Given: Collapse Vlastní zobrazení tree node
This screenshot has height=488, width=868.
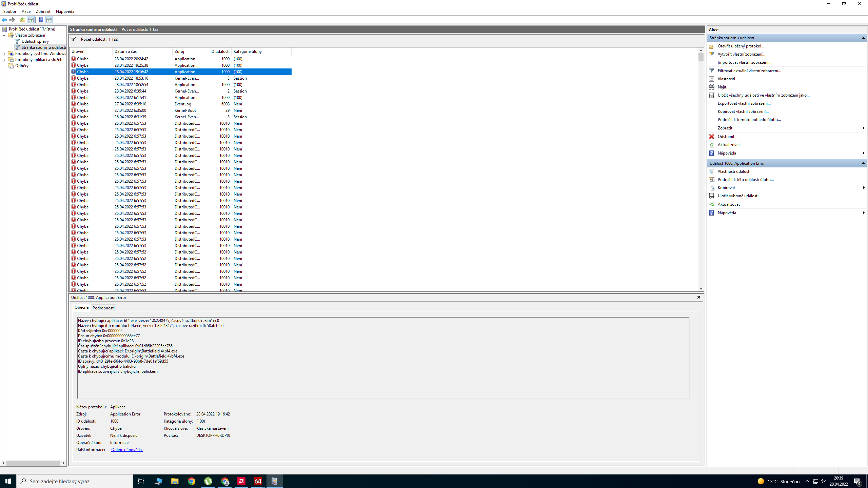Looking at the screenshot, I should pyautogui.click(x=4, y=35).
